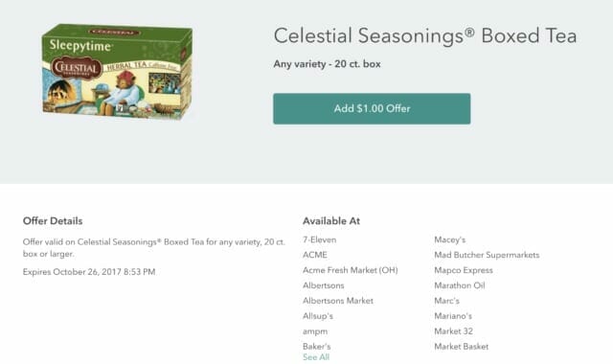This screenshot has width=613, height=364.
Task: Select ACME from Available At list
Action: click(315, 255)
